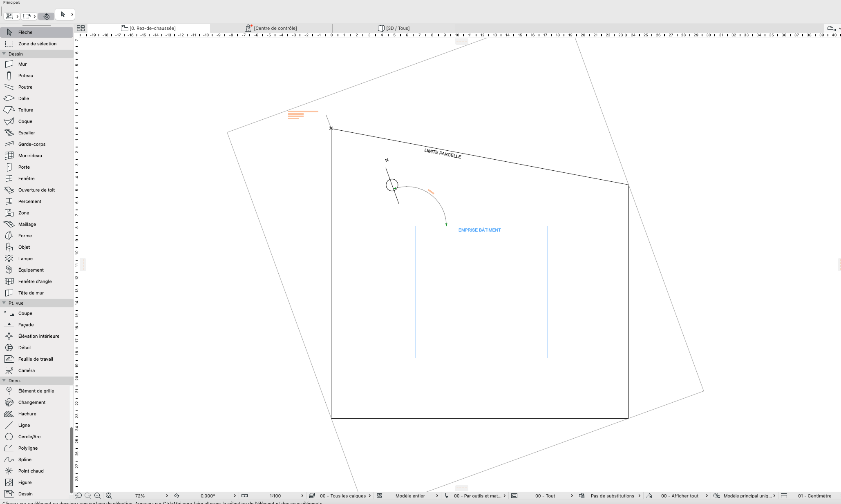Open the Pas de substitutions dropdown
Viewport: 841px width, 504px height.
tap(611, 496)
